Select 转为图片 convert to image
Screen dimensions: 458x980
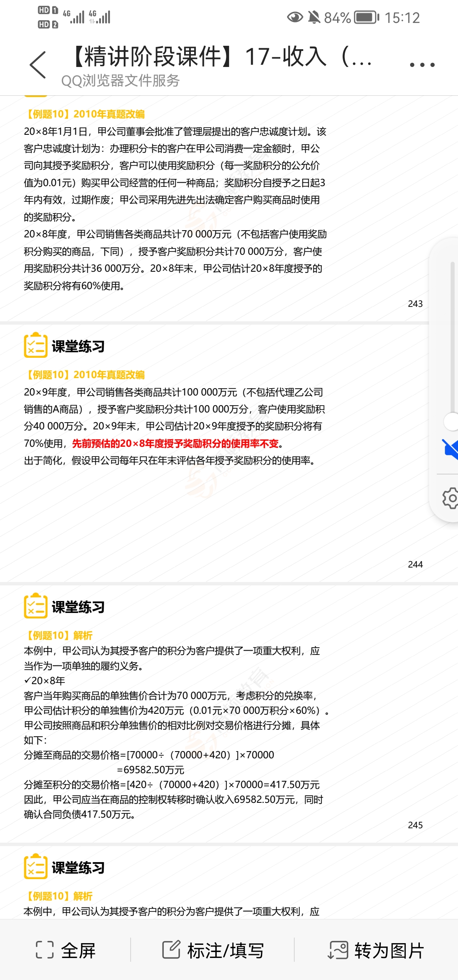click(x=376, y=950)
